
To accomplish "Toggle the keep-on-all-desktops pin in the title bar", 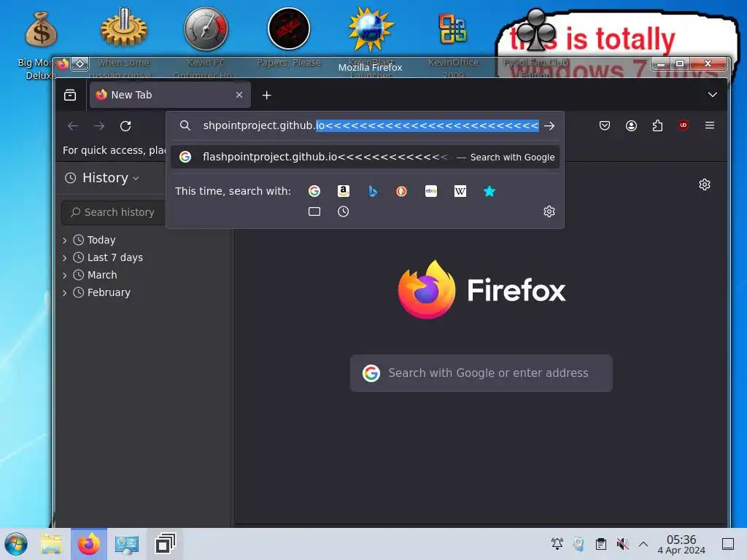I will pyautogui.click(x=80, y=63).
